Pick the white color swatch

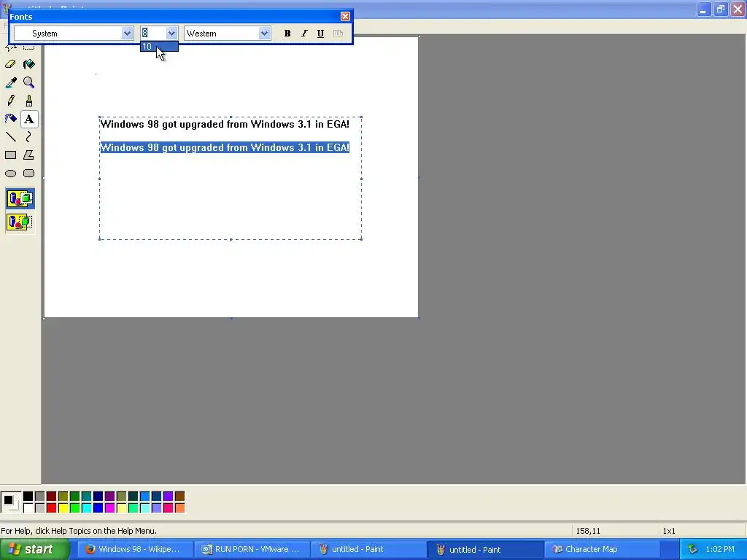pyautogui.click(x=28, y=508)
